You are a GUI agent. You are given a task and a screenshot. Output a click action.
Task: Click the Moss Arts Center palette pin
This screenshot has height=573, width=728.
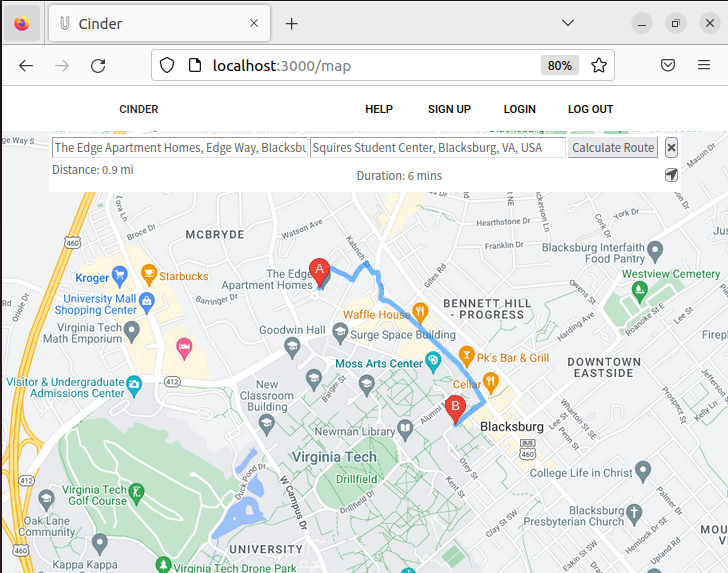tap(433, 362)
